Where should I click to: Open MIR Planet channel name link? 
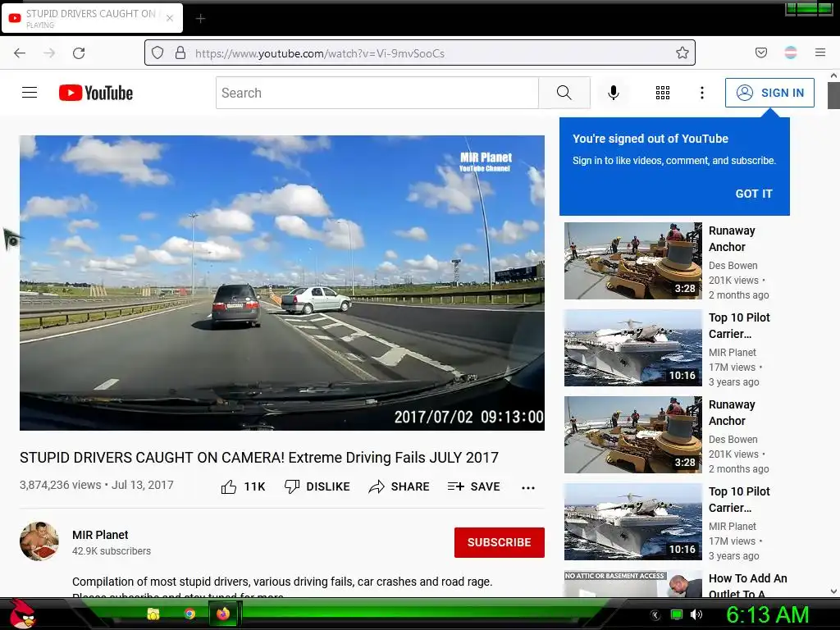click(x=100, y=535)
